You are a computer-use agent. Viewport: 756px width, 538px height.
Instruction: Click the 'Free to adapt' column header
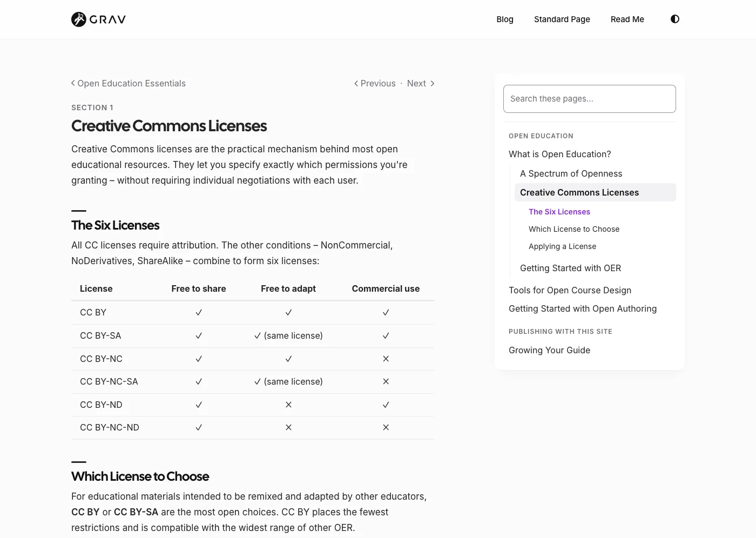pos(288,288)
